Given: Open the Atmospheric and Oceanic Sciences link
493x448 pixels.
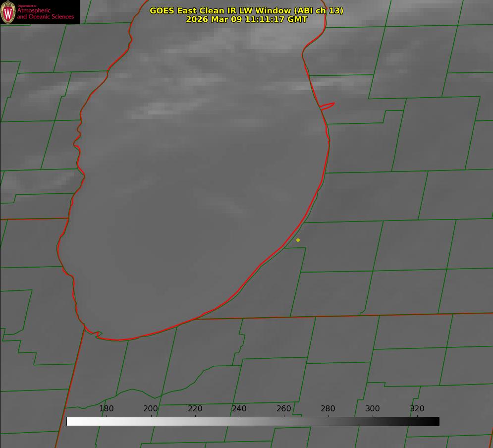Looking at the screenshot, I should click(45, 14).
